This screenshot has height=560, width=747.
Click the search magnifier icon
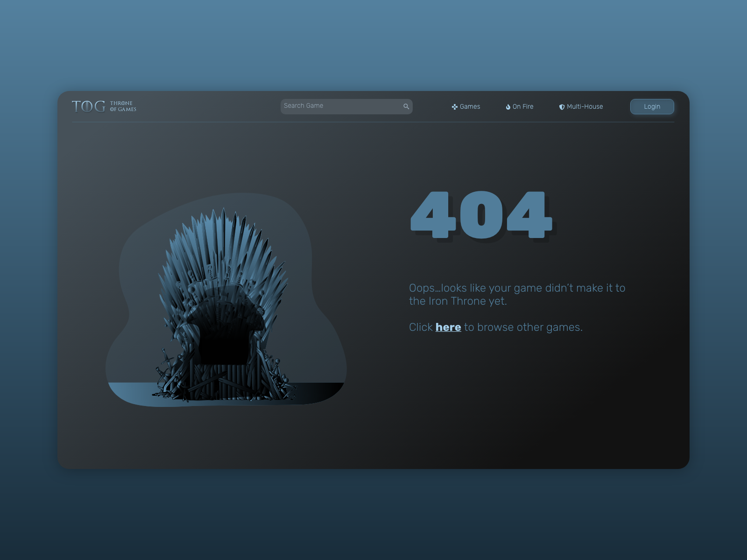point(406,106)
